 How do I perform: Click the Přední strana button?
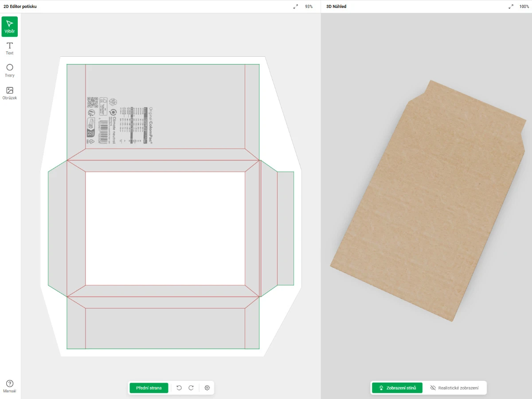click(x=149, y=388)
